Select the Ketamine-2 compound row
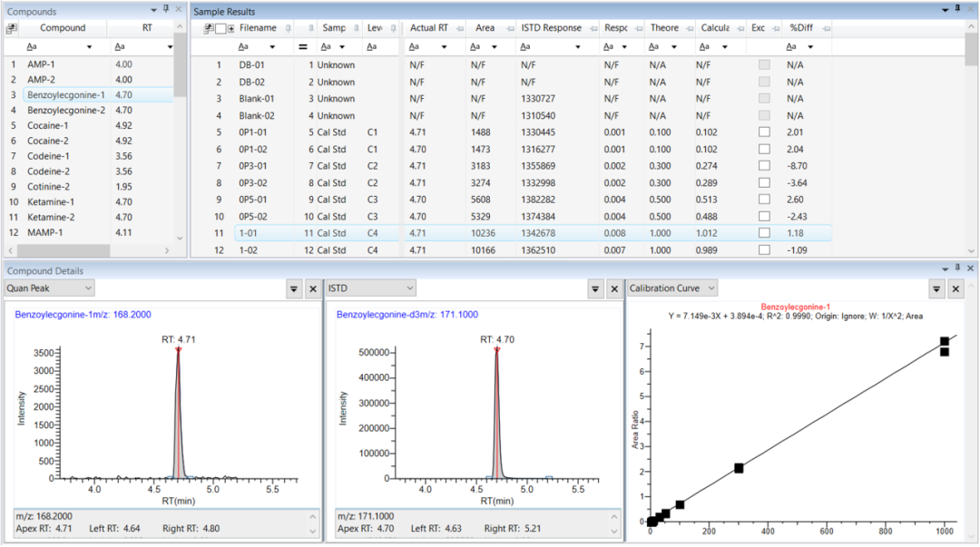This screenshot has height=547, width=980. tap(53, 217)
